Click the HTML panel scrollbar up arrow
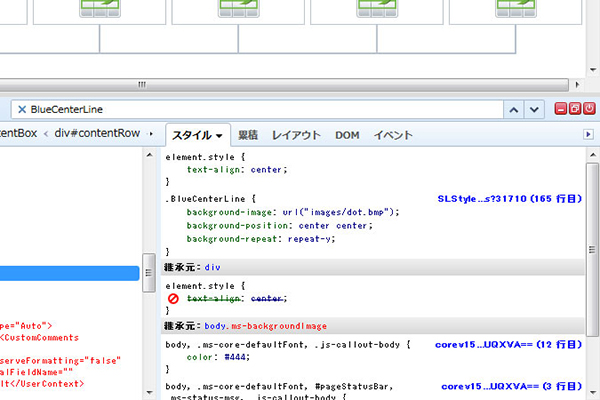600x400 pixels. pyautogui.click(x=149, y=155)
